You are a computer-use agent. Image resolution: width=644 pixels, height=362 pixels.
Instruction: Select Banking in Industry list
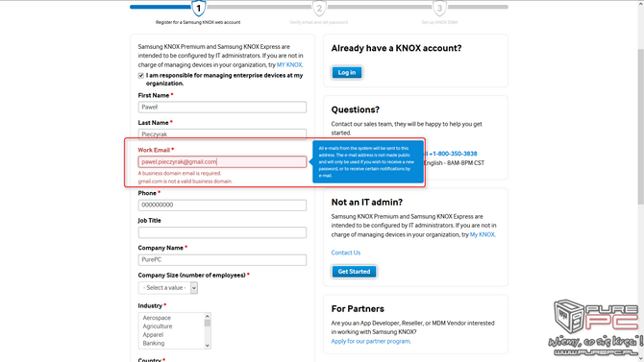click(x=154, y=343)
